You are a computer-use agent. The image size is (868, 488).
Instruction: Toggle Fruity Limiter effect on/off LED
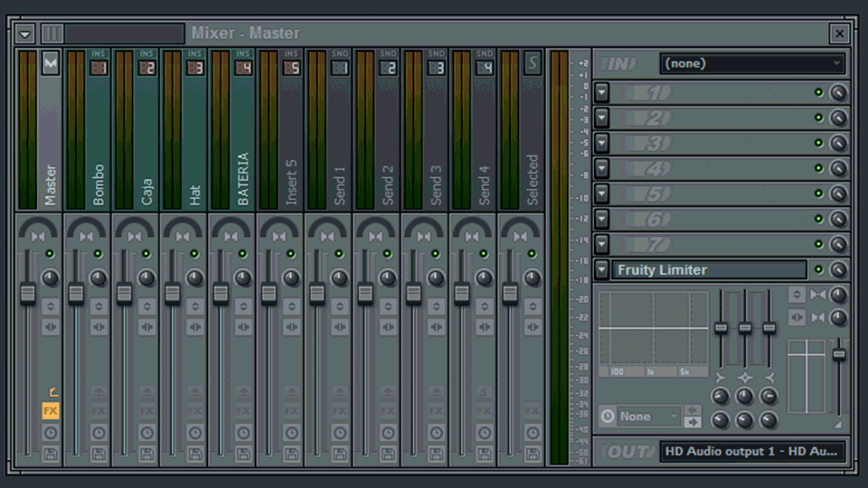(x=818, y=269)
